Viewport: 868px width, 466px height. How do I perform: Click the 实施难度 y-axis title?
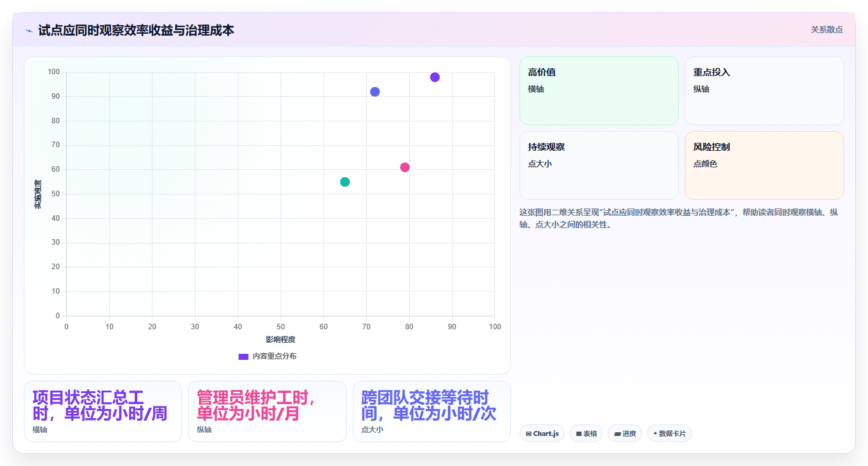pos(38,194)
